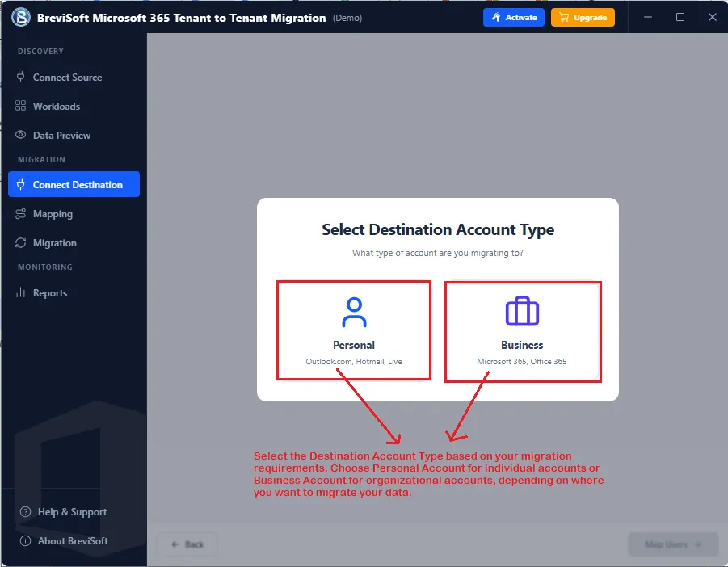The image size is (728, 567).
Task: Click the 'Select Destination Account Type' heading
Action: [x=438, y=229]
